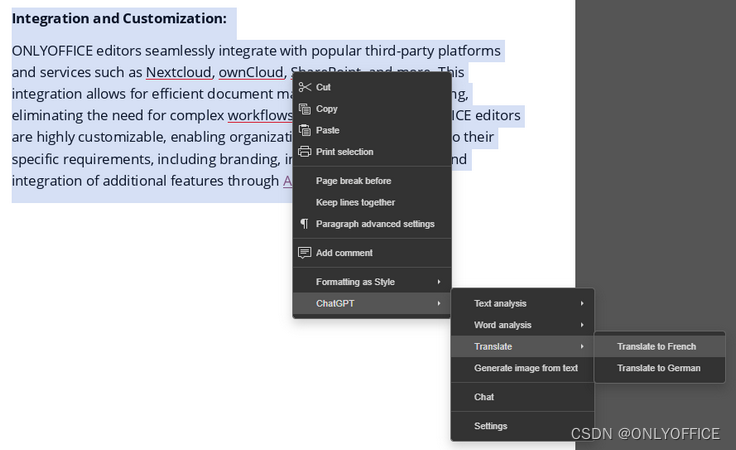Viewport: 736px width, 450px height.
Task: Click the speech bubble Add comment icon
Action: (x=305, y=253)
